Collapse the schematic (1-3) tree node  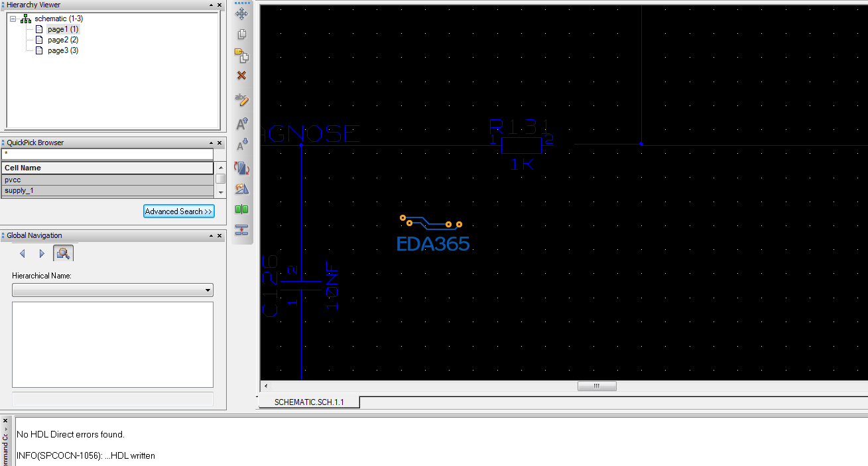[13, 19]
